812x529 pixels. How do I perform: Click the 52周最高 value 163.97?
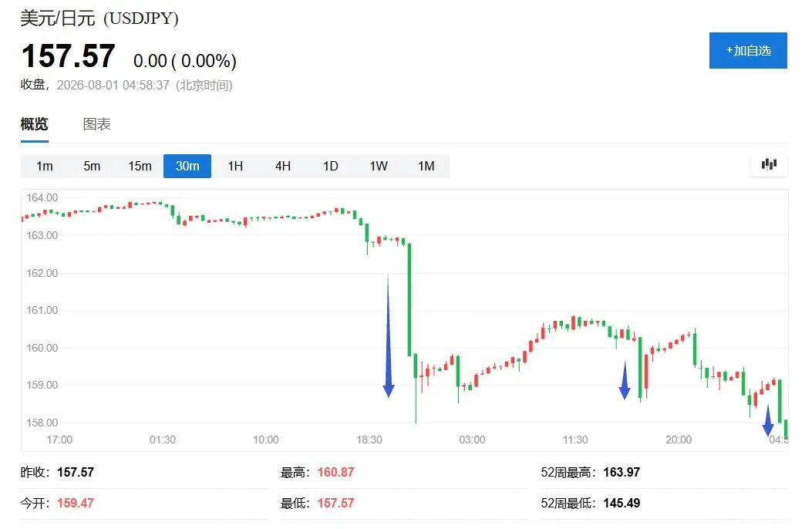click(622, 472)
